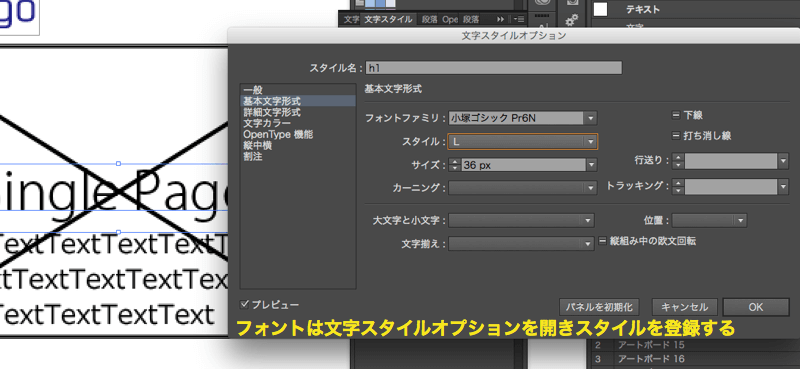Click the キャンセル cancel button

click(x=685, y=307)
